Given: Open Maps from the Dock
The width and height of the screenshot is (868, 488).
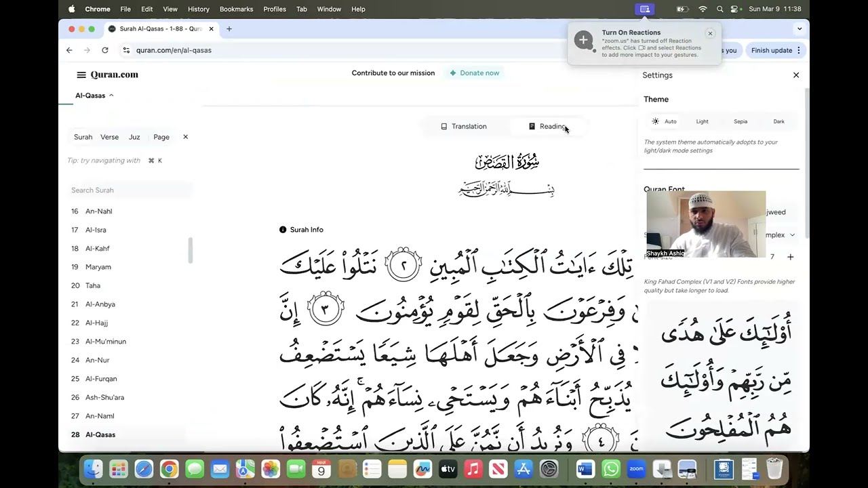Looking at the screenshot, I should point(245,469).
